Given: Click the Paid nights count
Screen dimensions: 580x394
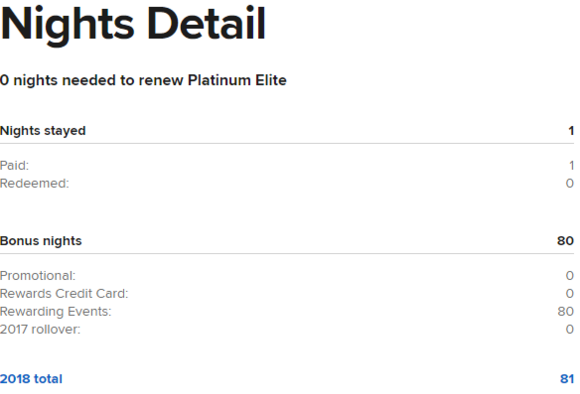Looking at the screenshot, I should click(x=571, y=165).
